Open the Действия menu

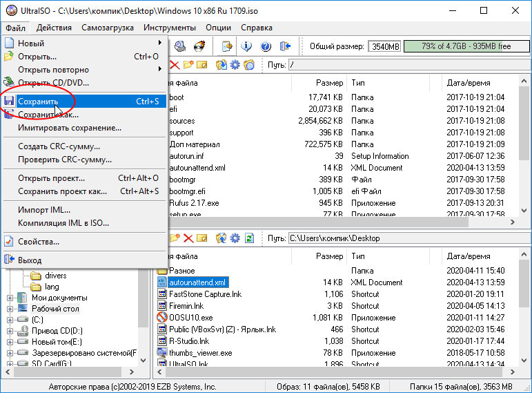tap(54, 28)
